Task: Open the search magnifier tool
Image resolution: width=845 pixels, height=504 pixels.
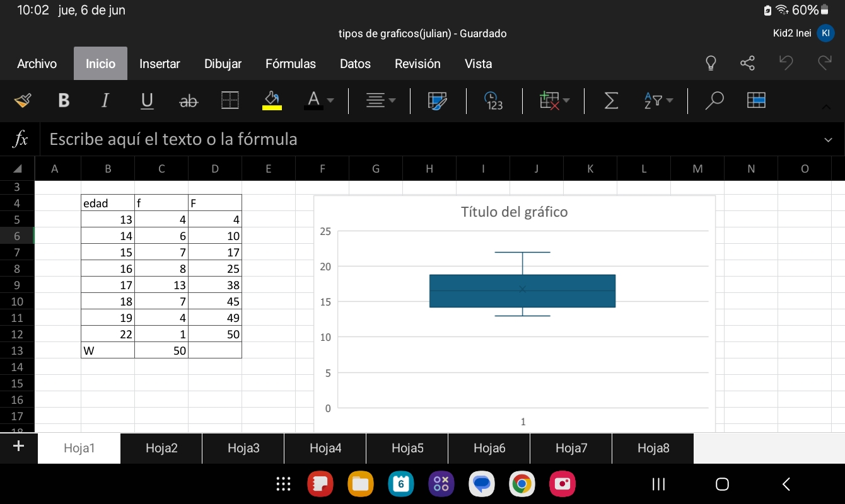Action: point(714,101)
